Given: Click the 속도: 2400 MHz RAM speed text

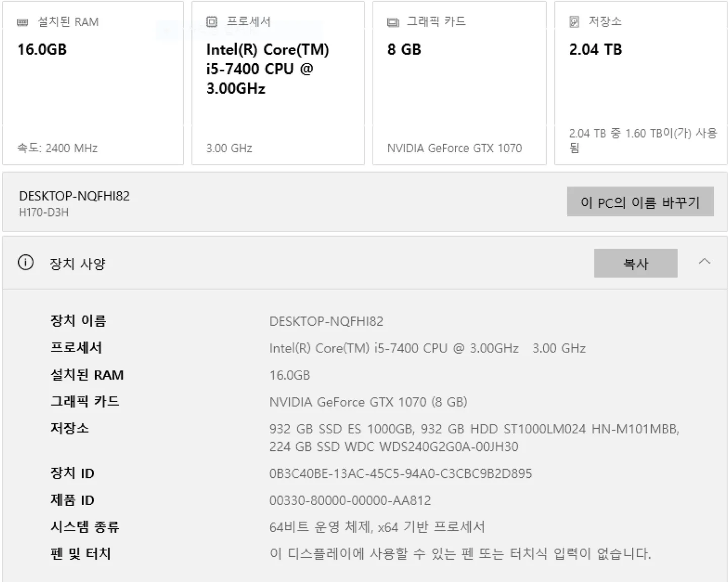Looking at the screenshot, I should click(57, 148).
